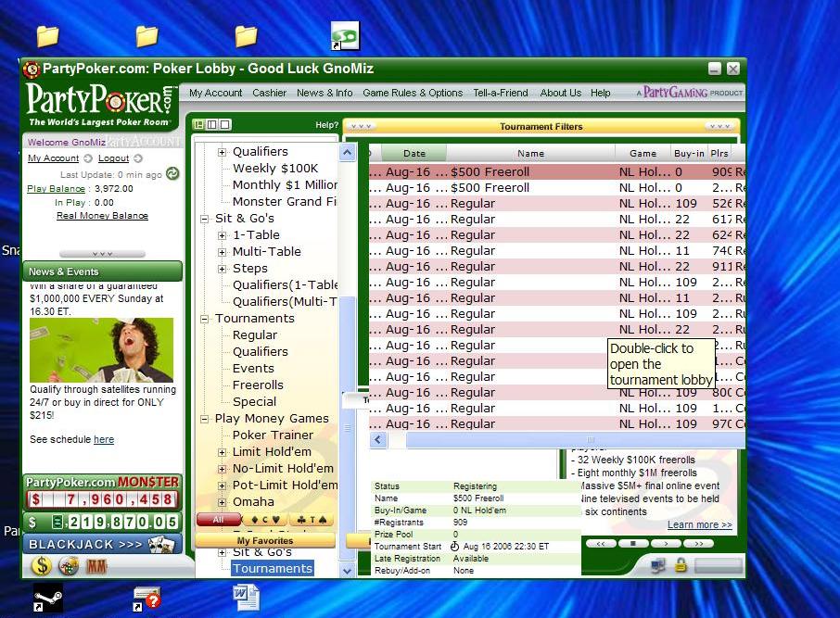Collapse the Sit & Go's tree node
Viewport: 840px width, 618px height.
click(x=204, y=219)
